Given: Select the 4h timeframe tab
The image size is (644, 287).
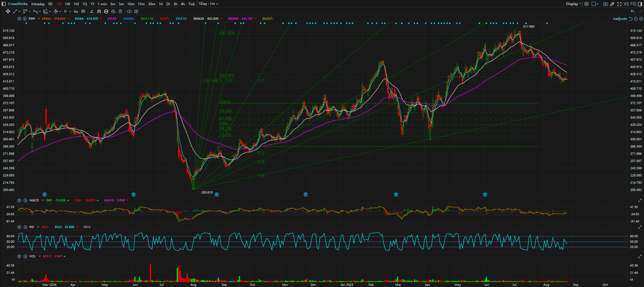Looking at the screenshot, I should (183, 4).
